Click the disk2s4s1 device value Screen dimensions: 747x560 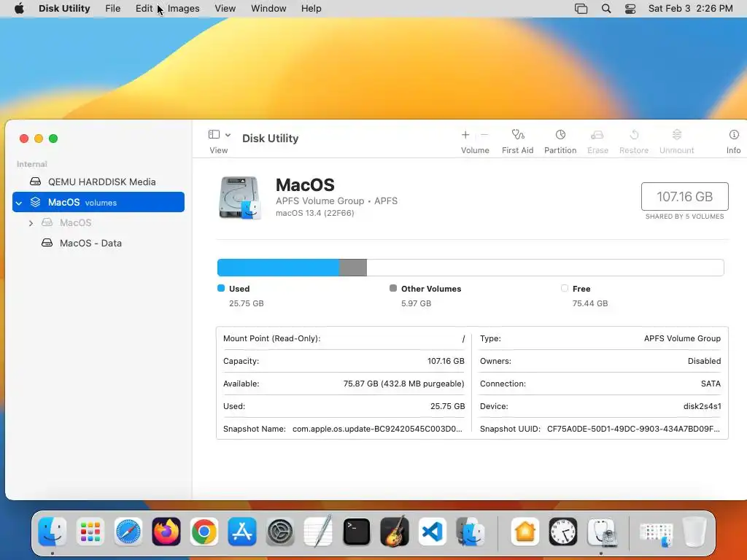click(x=703, y=406)
